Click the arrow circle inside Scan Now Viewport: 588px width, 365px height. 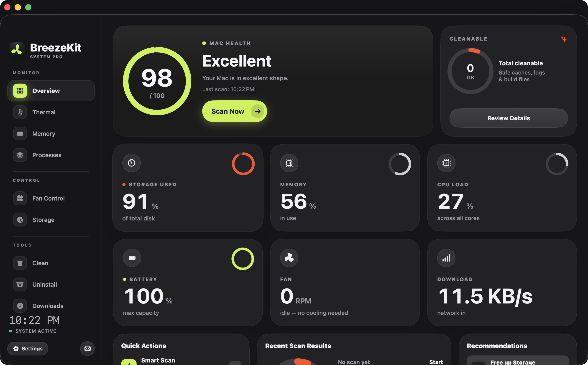[x=257, y=111]
